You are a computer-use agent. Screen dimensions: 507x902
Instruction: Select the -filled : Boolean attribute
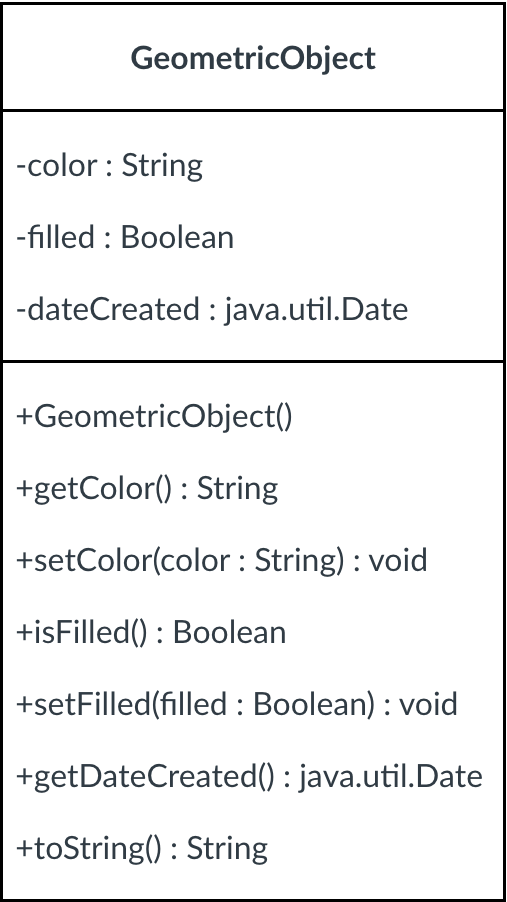coord(125,237)
